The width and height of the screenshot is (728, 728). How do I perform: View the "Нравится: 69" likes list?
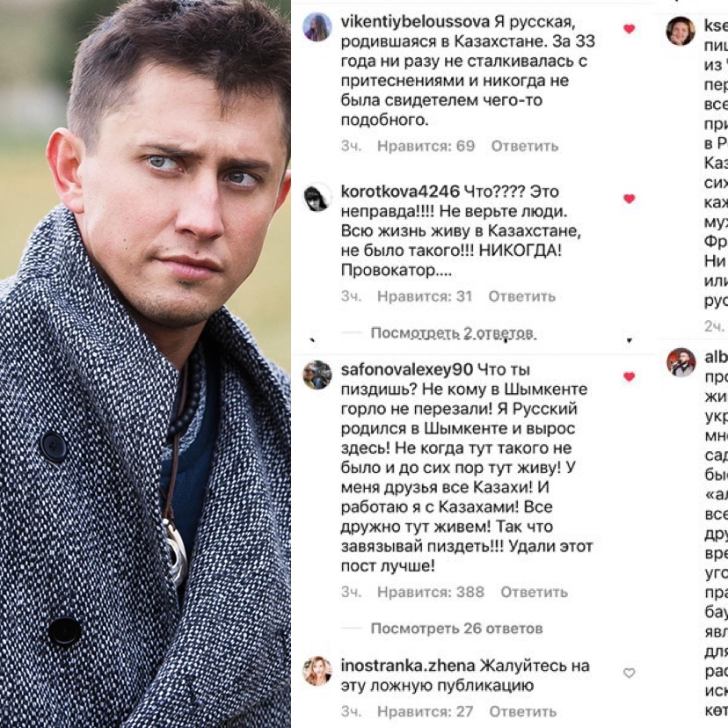click(426, 146)
